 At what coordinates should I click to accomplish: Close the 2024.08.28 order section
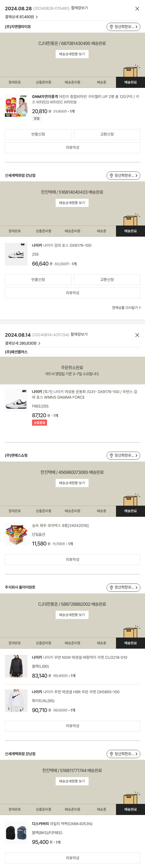tap(137, 9)
